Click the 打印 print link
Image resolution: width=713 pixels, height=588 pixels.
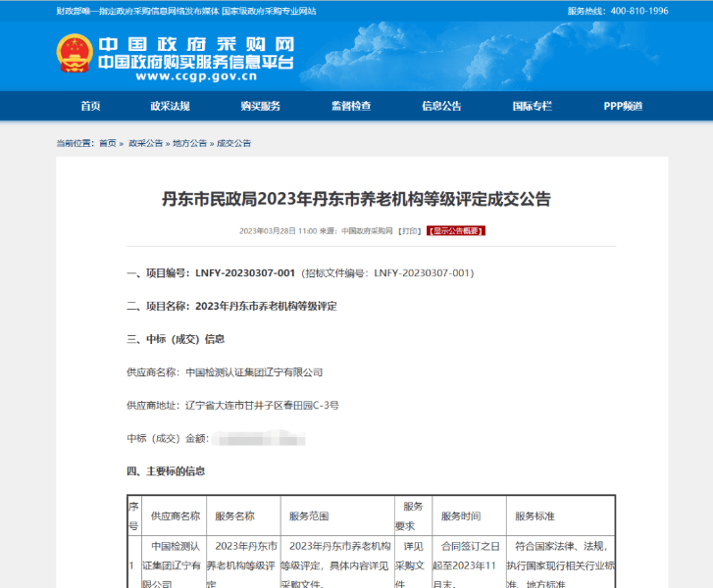[410, 231]
